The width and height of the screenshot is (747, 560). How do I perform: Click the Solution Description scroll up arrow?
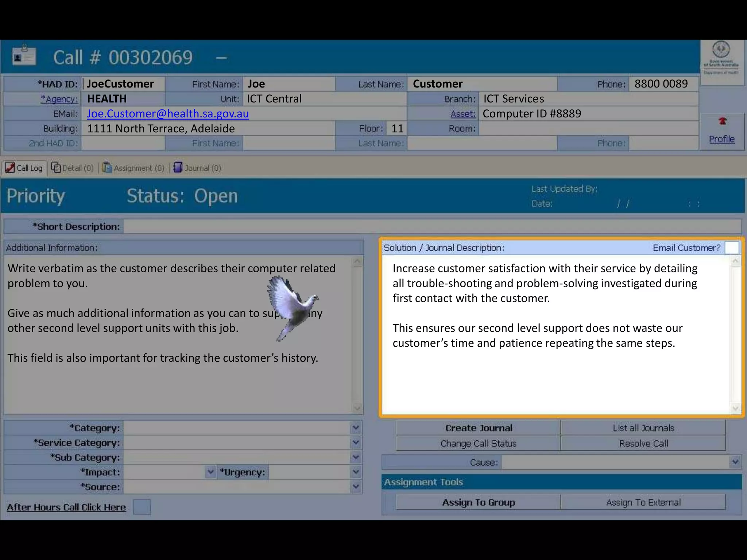pos(735,261)
